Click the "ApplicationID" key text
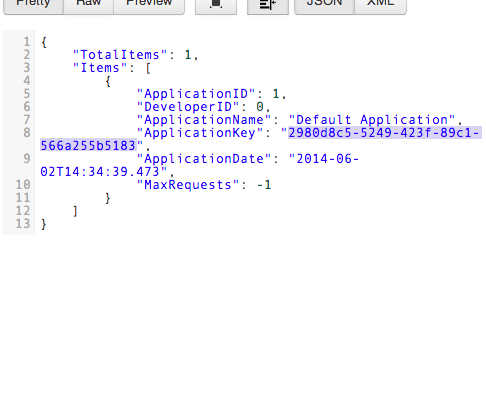The width and height of the screenshot is (486, 410). tap(196, 94)
